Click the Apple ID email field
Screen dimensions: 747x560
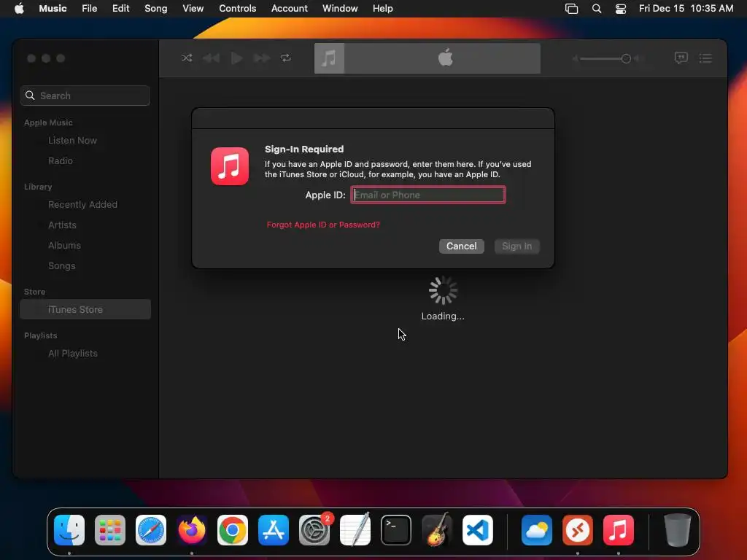pyautogui.click(x=427, y=195)
